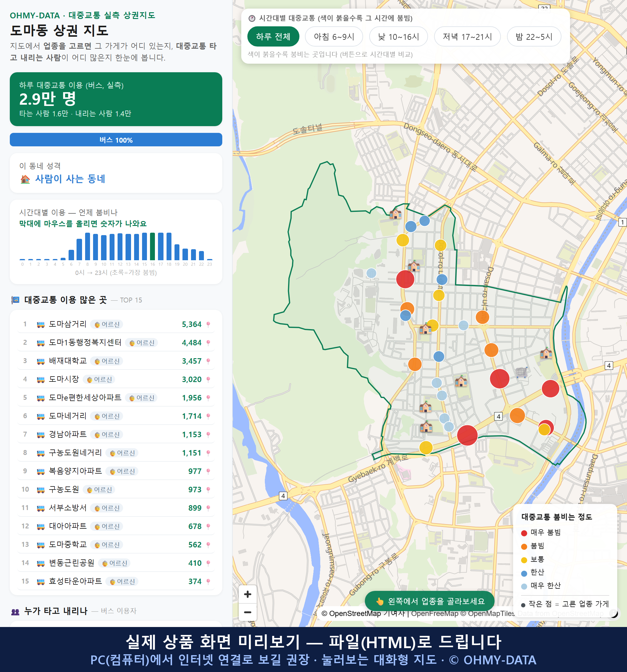Open the OpenFreeMap attribution link

pos(434,614)
